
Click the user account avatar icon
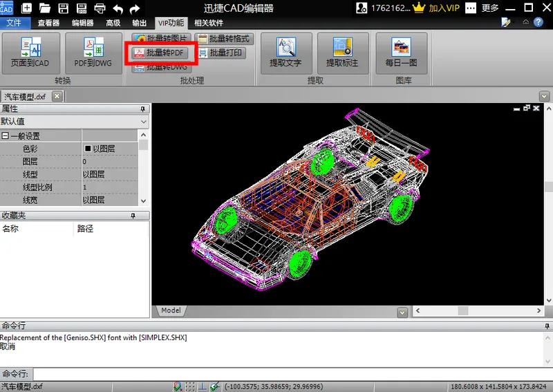[x=362, y=8]
